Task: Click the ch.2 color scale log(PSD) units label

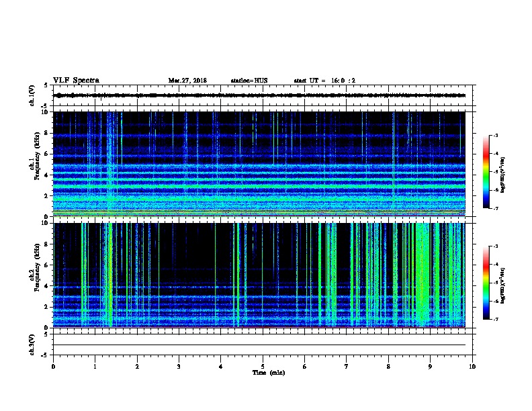Action: pyautogui.click(x=502, y=285)
